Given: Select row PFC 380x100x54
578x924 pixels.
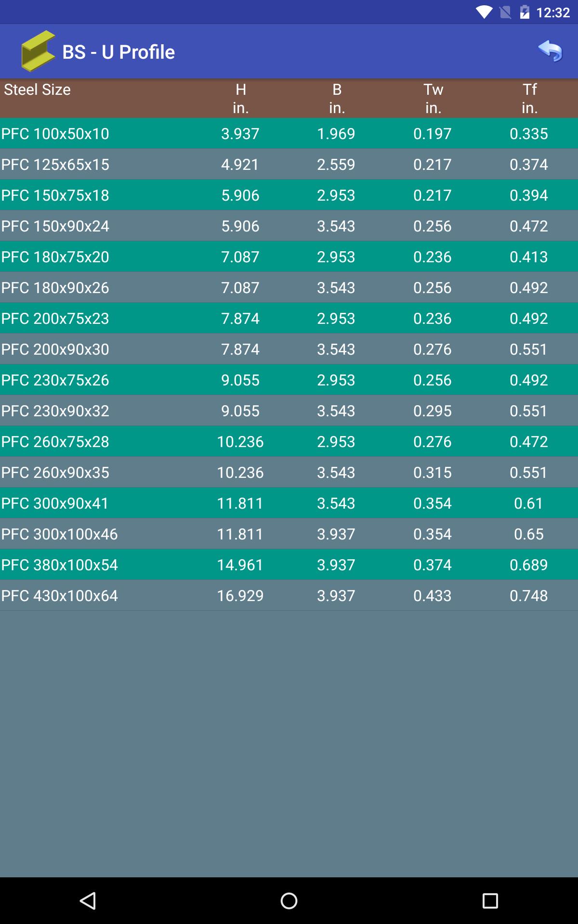Looking at the screenshot, I should tap(289, 565).
